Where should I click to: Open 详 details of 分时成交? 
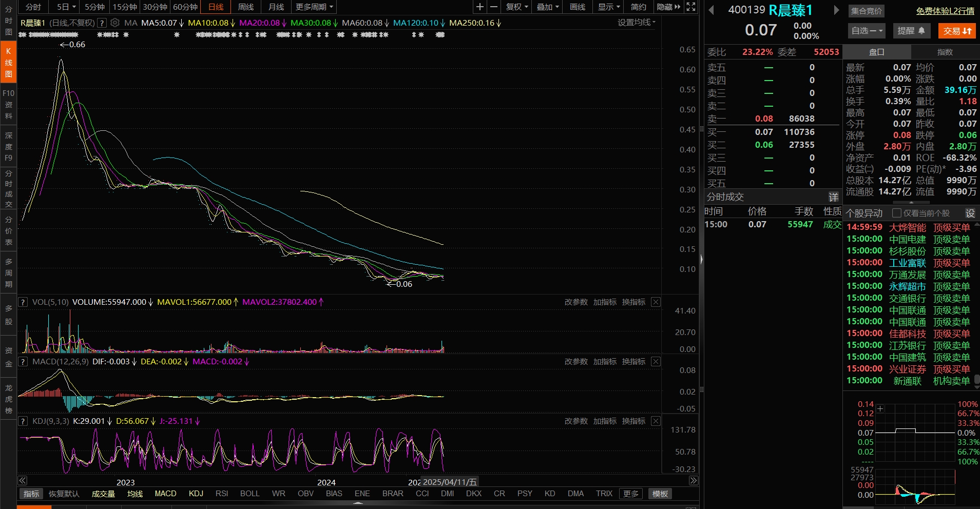pyautogui.click(x=834, y=197)
